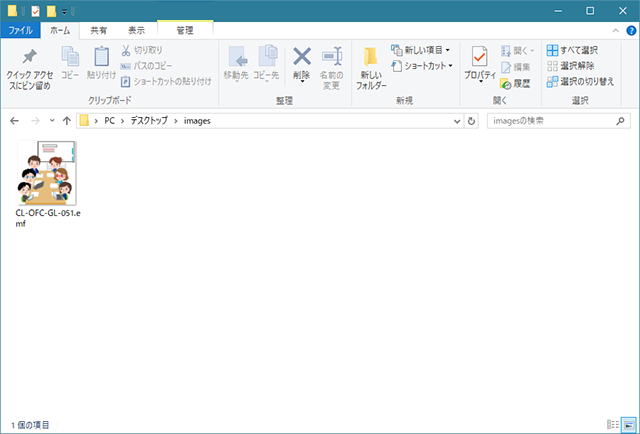Click Select all (すべて選択)
640x434 pixels.
click(572, 50)
